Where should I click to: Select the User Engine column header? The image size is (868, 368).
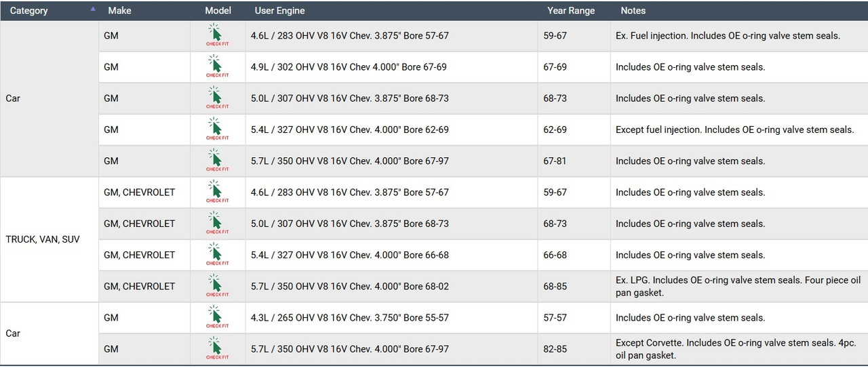[x=279, y=11]
